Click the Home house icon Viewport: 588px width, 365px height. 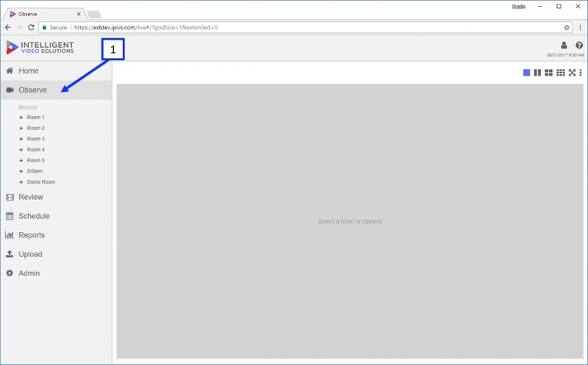10,71
